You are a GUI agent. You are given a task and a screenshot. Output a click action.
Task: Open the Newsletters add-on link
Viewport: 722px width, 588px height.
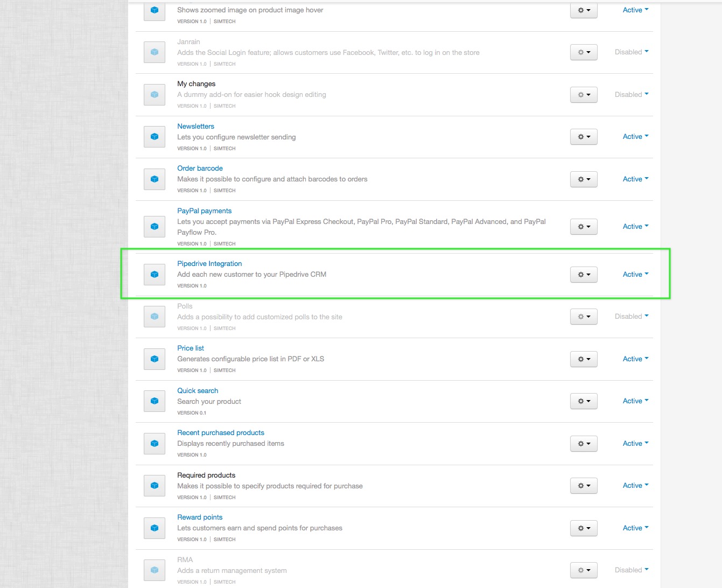click(x=195, y=126)
